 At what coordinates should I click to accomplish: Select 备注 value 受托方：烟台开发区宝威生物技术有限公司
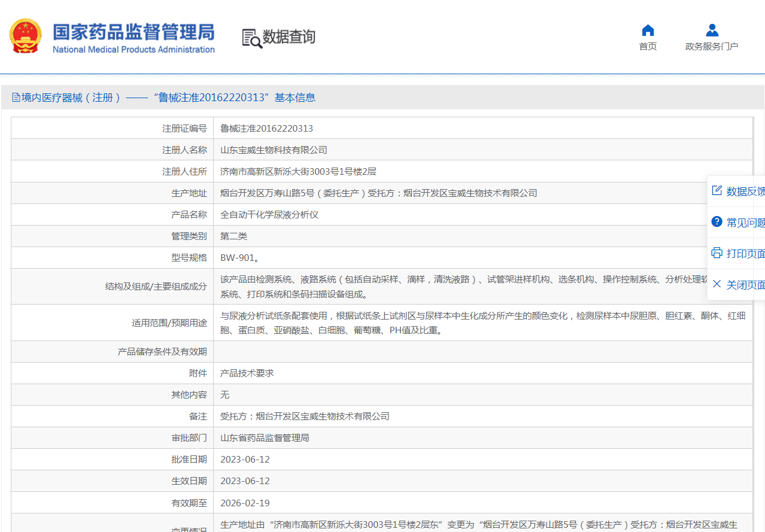[x=305, y=417]
